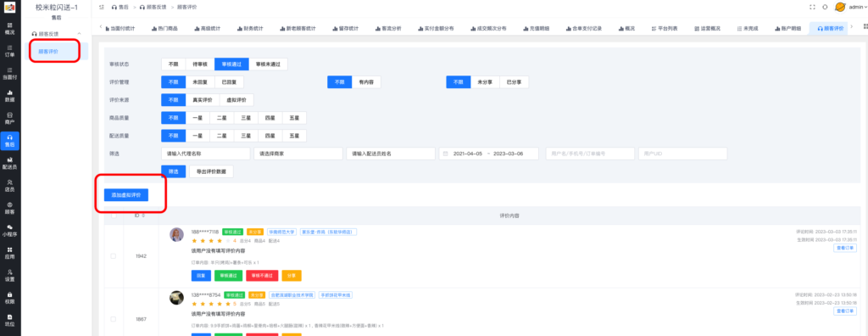
Task: Select 未回复 in review management filter
Action: pos(200,82)
